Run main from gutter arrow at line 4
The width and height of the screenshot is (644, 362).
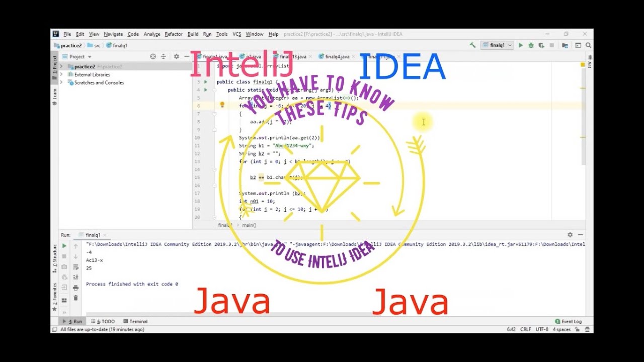click(205, 89)
